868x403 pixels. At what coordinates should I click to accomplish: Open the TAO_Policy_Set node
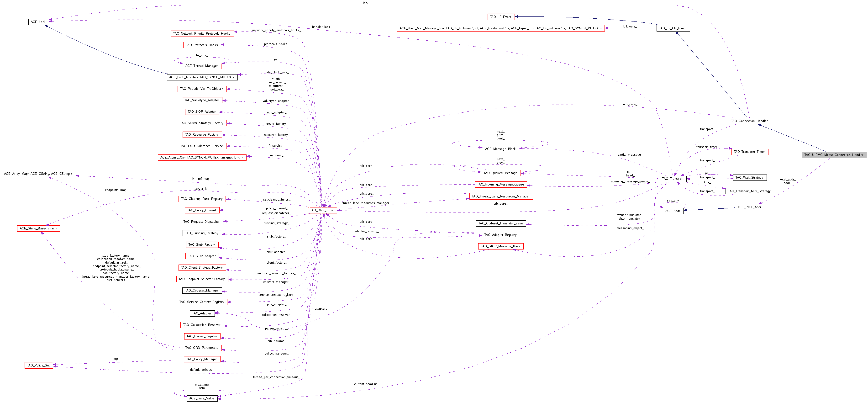coord(38,365)
